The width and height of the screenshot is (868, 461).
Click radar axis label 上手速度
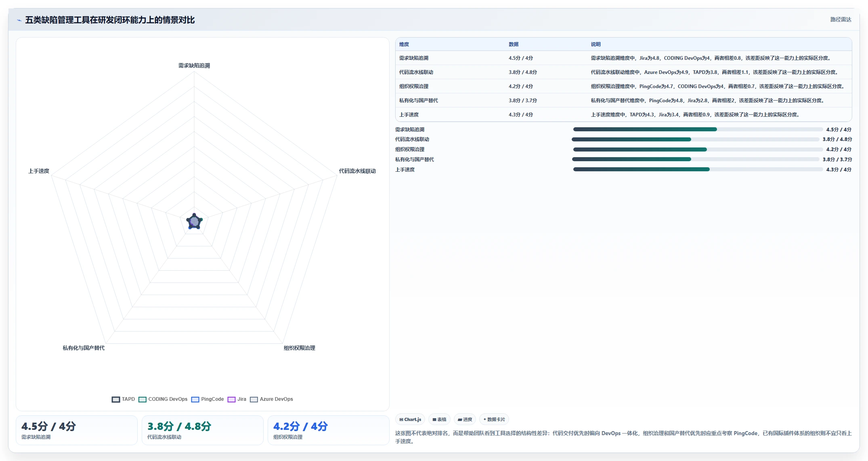coord(39,171)
